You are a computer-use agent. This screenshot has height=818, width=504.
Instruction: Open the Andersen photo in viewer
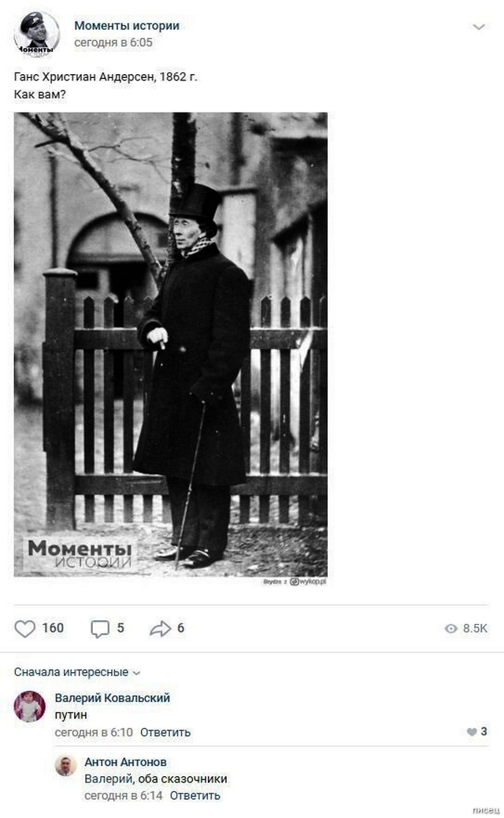click(x=170, y=345)
